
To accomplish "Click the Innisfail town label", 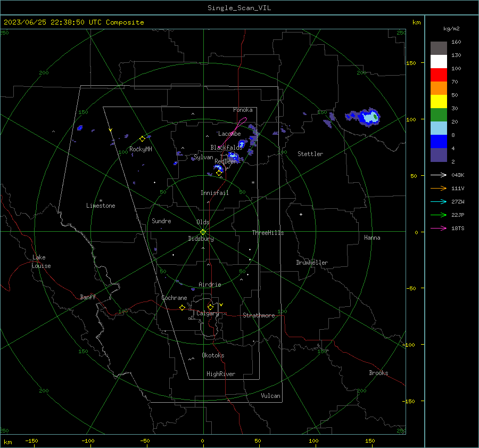I will pos(214,193).
